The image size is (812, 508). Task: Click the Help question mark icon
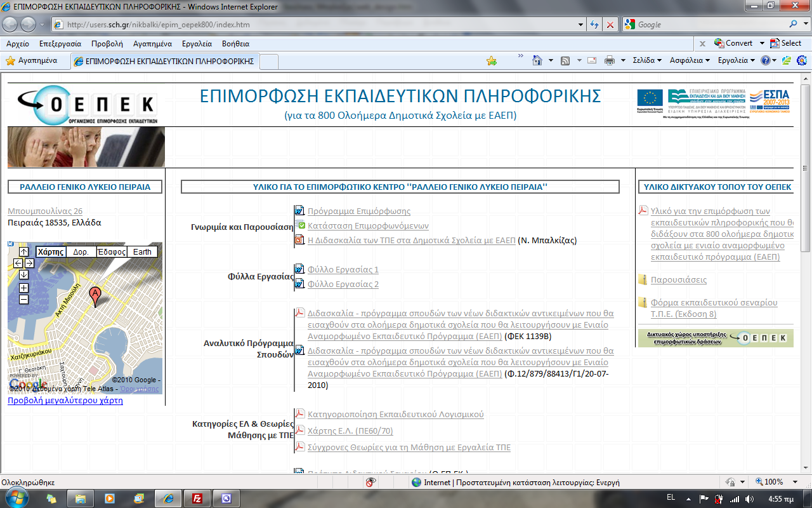coord(766,61)
